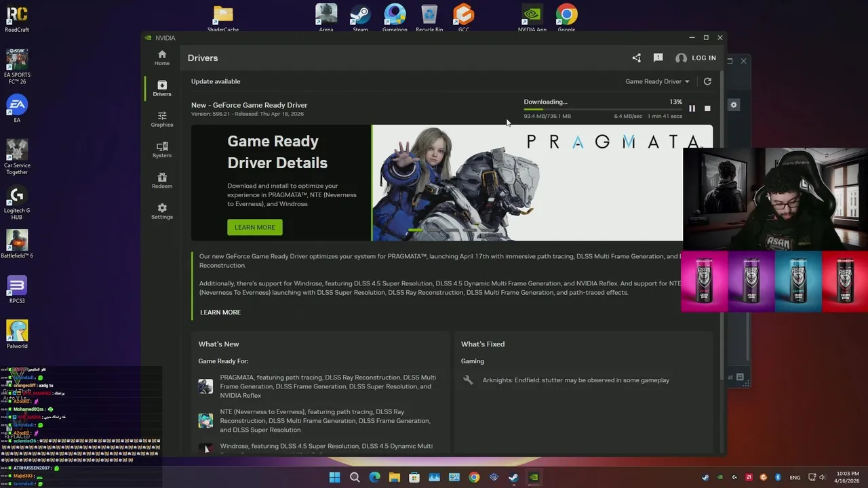Screen dimensions: 868x488
Task: Open the RoadCraft desktop shortcut
Action: click(x=17, y=20)
